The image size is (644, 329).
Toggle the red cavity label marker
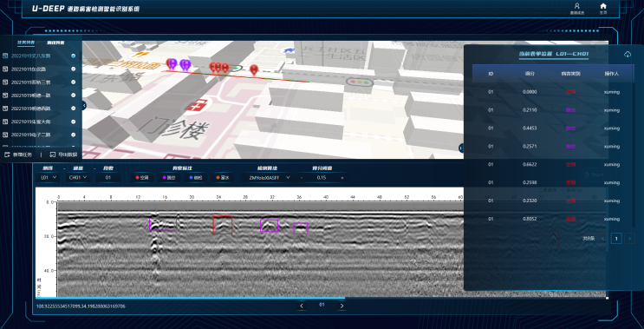[x=141, y=178]
